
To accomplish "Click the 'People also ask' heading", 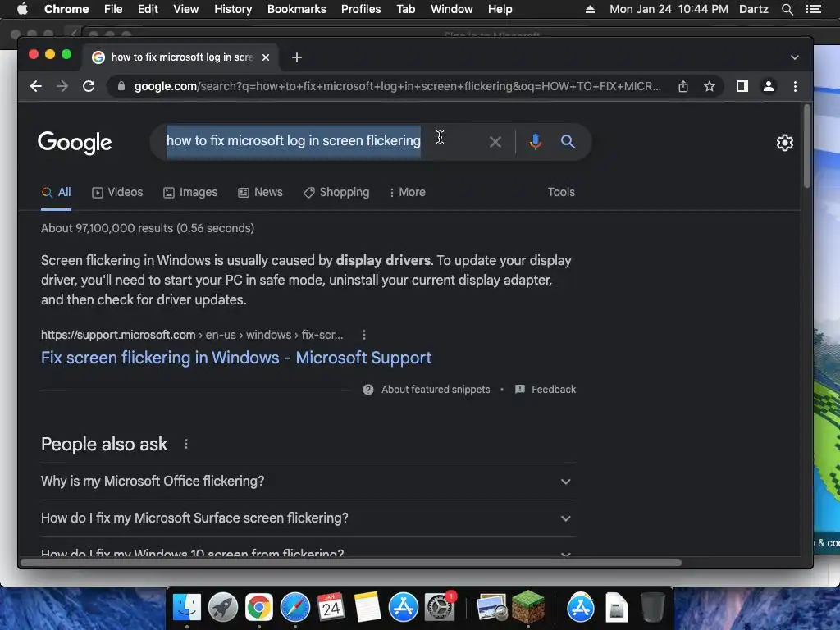I will click(x=104, y=444).
